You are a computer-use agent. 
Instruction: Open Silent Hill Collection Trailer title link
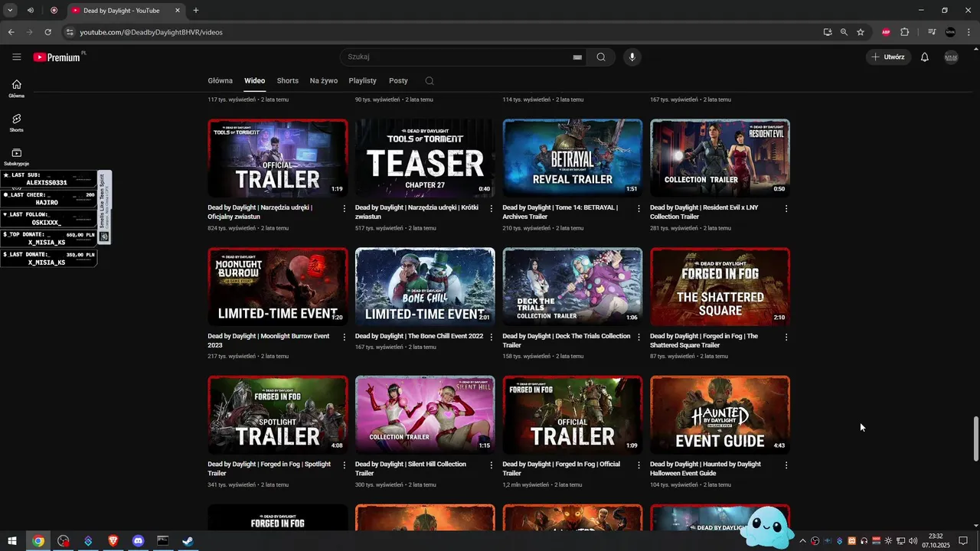coord(410,468)
